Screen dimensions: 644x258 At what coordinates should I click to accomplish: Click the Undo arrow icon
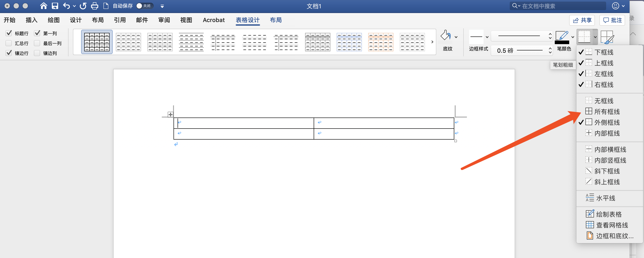tap(66, 6)
